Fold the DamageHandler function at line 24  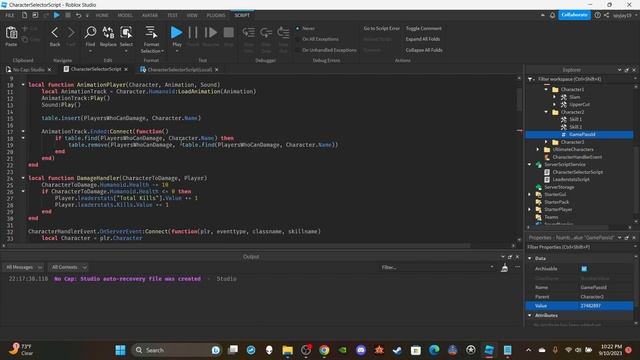tap(23, 178)
